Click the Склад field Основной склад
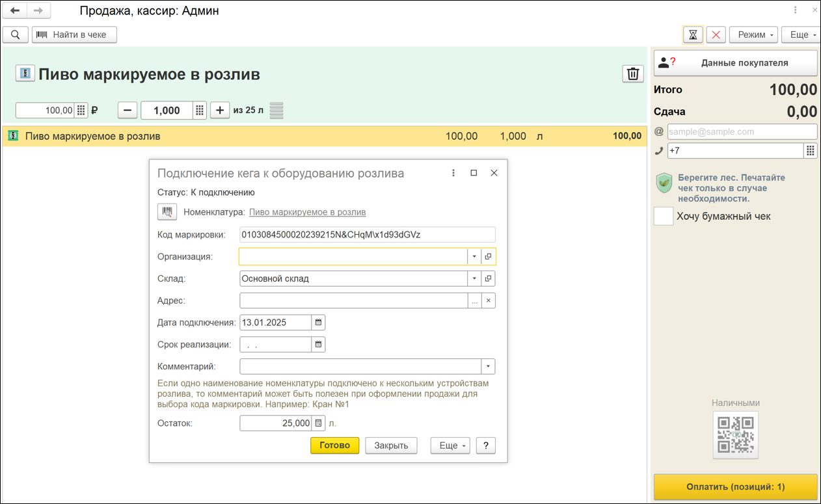The height and width of the screenshot is (504, 821). click(353, 279)
